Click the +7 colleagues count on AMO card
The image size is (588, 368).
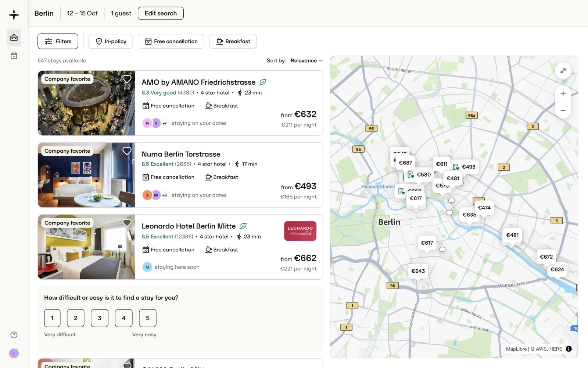165,123
